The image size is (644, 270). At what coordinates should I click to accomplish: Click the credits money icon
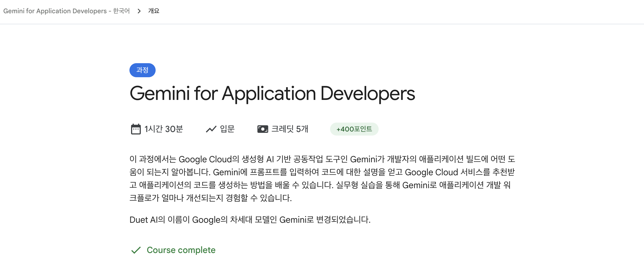(x=263, y=129)
